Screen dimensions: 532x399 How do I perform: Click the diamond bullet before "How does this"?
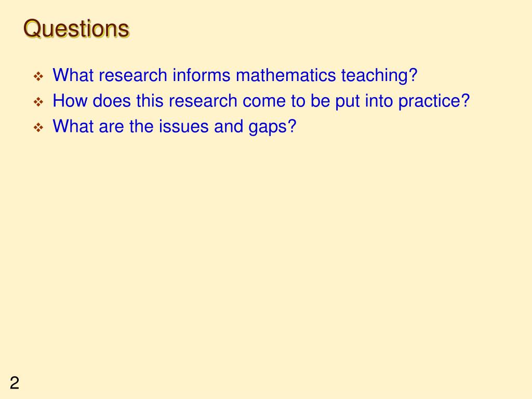38,102
